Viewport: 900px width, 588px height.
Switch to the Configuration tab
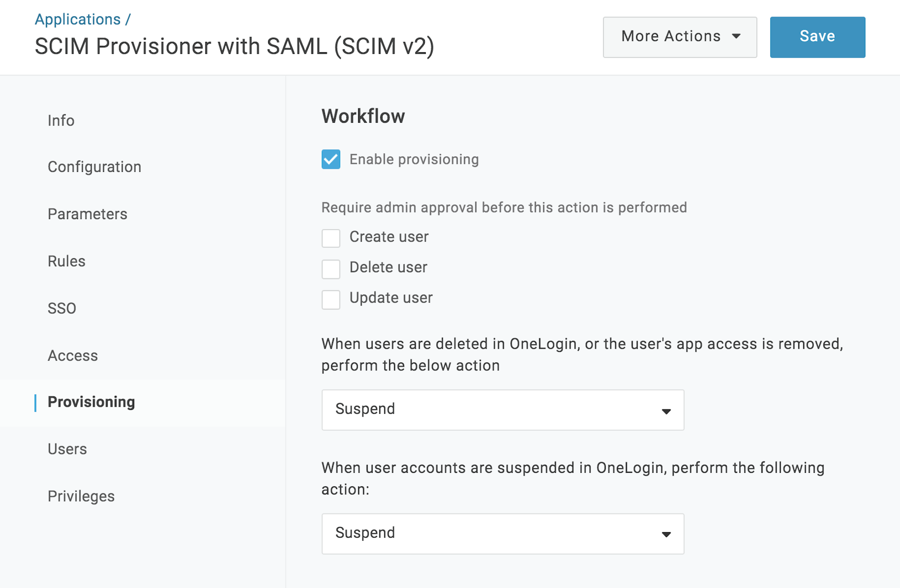[94, 167]
